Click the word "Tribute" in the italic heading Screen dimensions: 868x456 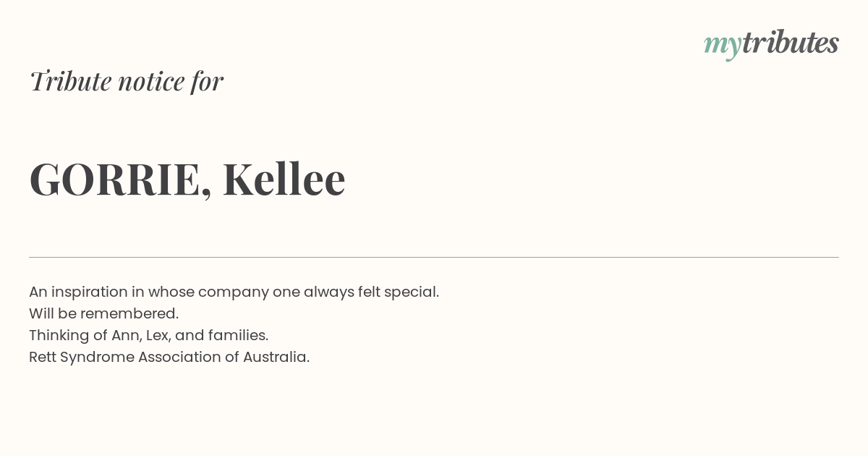coord(71,81)
